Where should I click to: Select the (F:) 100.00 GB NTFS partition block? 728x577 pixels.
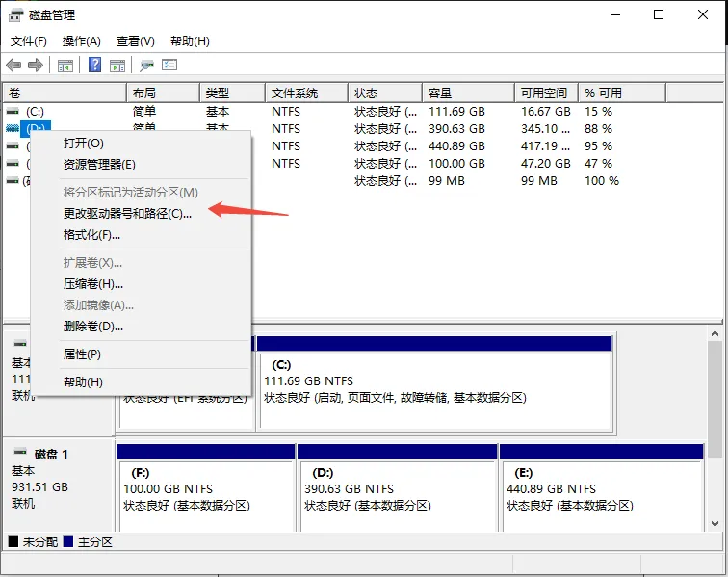[x=206, y=487]
